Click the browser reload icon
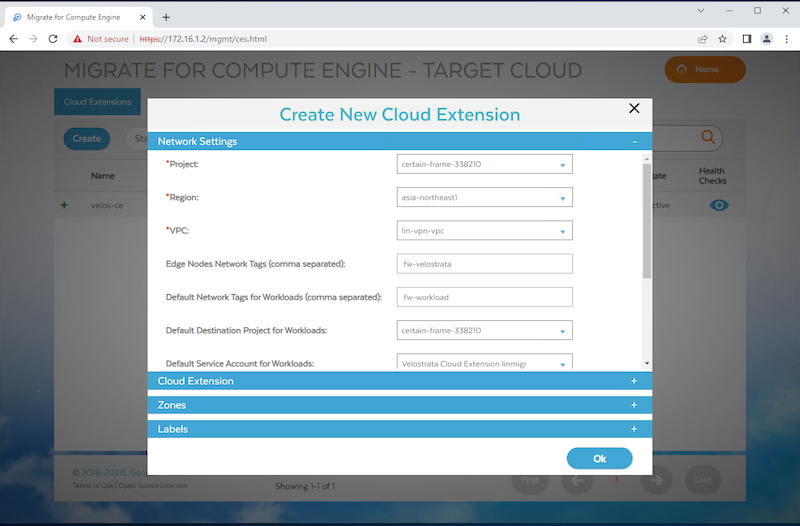 tap(57, 39)
